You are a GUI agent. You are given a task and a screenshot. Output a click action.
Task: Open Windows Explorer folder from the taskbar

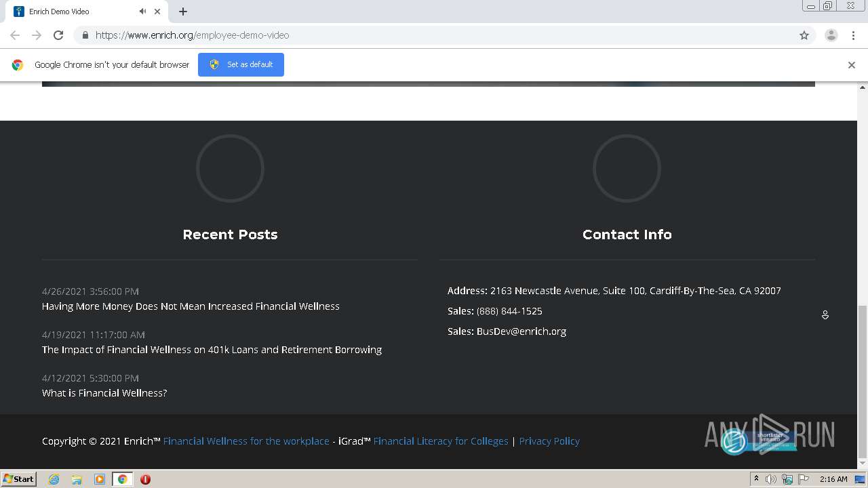77,479
